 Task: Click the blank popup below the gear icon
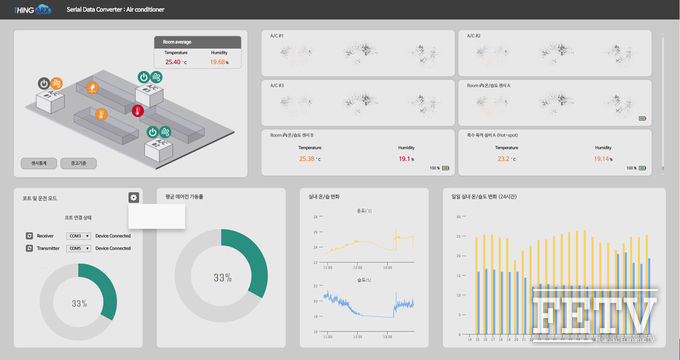point(157,216)
